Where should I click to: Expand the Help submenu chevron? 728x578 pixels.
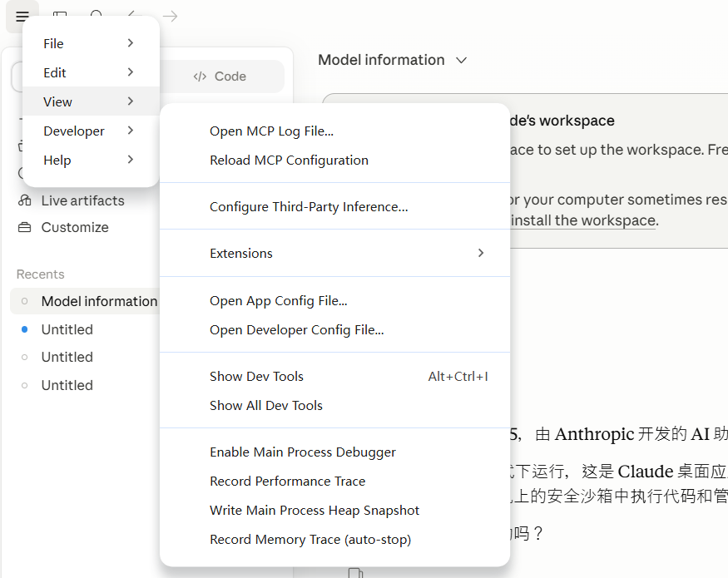click(131, 160)
